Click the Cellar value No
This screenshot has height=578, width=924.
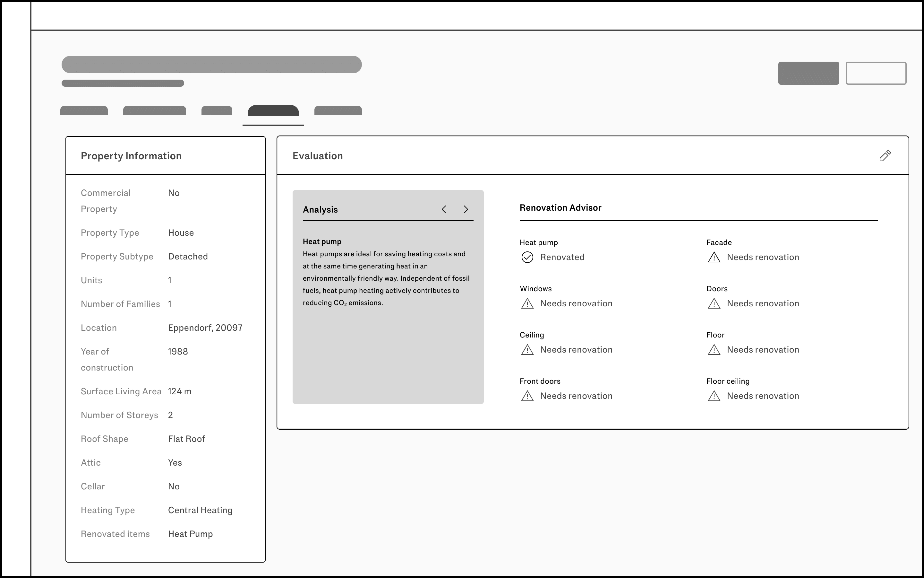click(174, 486)
